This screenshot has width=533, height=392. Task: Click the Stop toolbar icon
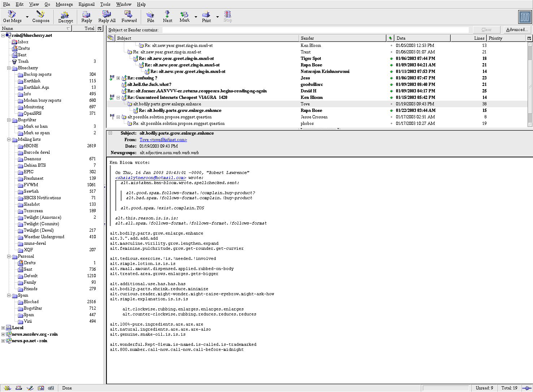227,14
